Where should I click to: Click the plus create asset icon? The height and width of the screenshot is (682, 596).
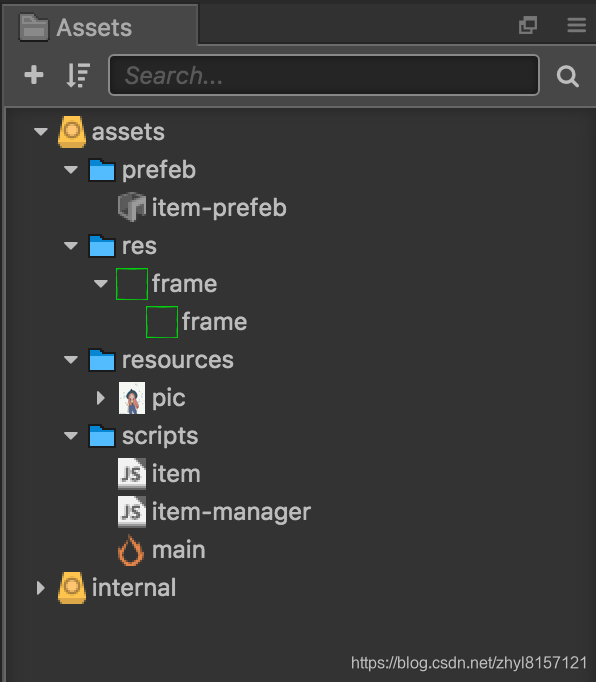pos(34,75)
